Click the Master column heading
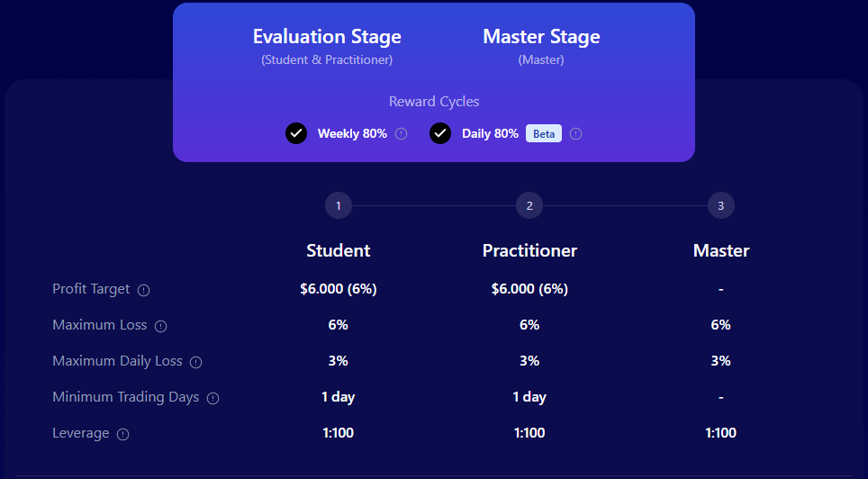The image size is (868, 479). [721, 250]
